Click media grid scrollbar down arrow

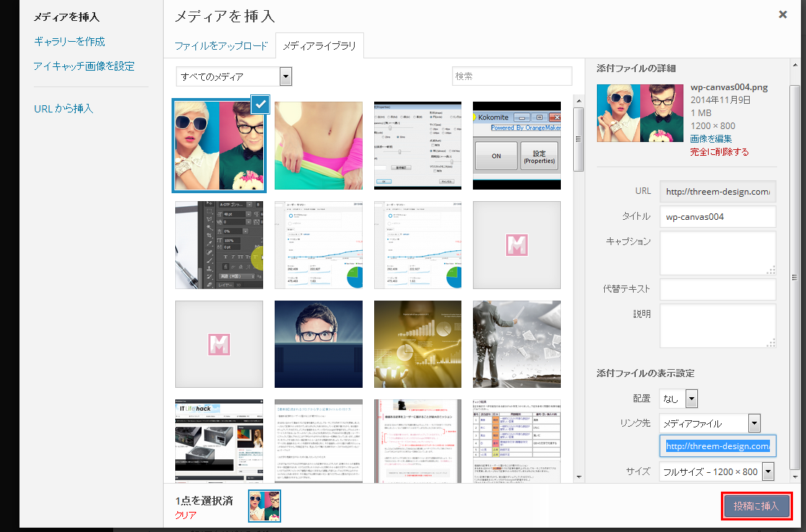click(579, 477)
